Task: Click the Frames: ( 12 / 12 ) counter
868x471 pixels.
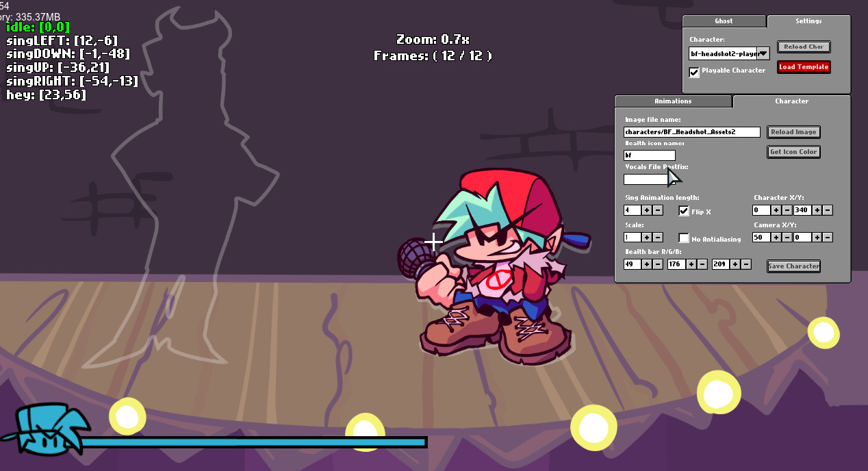Action: click(433, 56)
